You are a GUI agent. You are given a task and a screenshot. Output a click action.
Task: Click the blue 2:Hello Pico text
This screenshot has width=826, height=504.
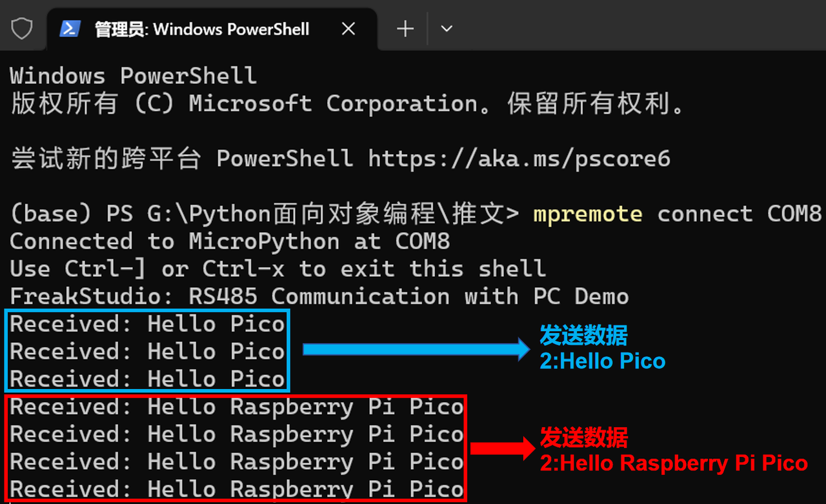pos(603,361)
